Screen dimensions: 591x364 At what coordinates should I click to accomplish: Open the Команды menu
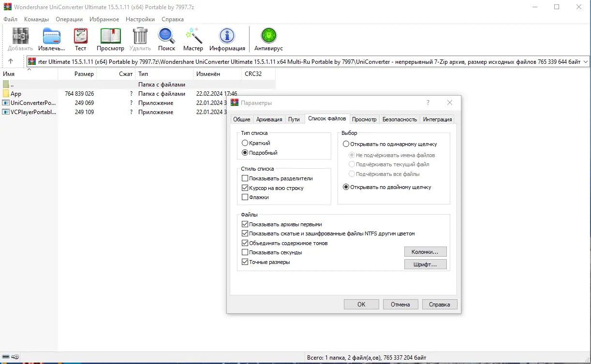pos(36,19)
